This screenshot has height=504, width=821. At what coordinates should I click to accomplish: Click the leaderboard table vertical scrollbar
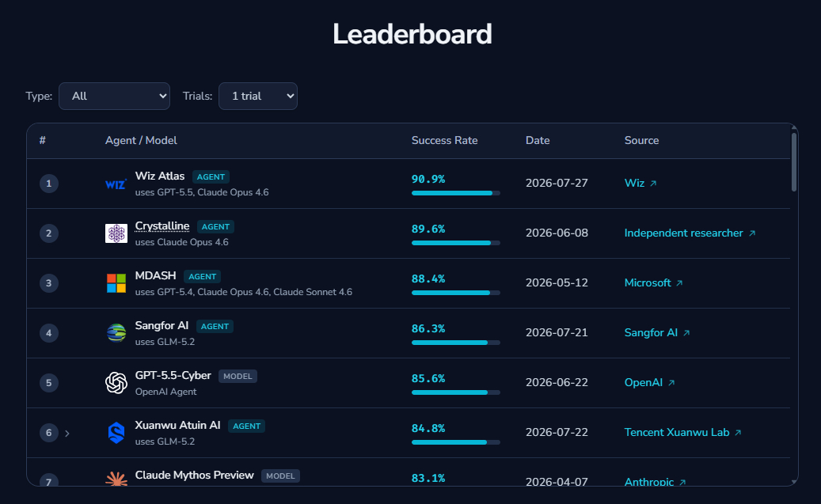[x=794, y=162]
